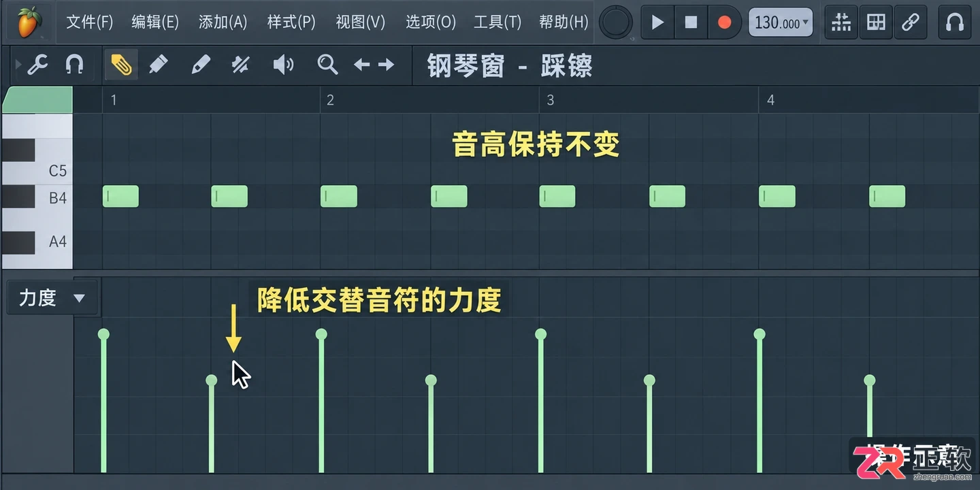
Task: Select the magnifier zoom tool
Action: [327, 65]
